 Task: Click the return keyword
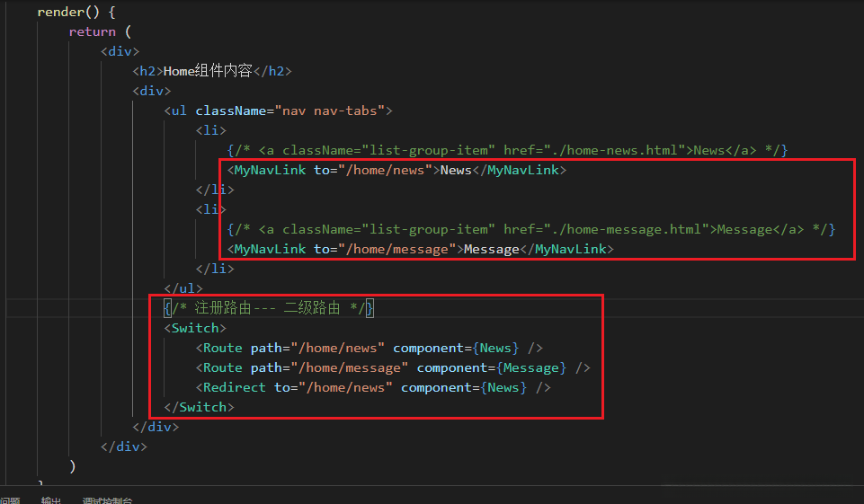[92, 32]
